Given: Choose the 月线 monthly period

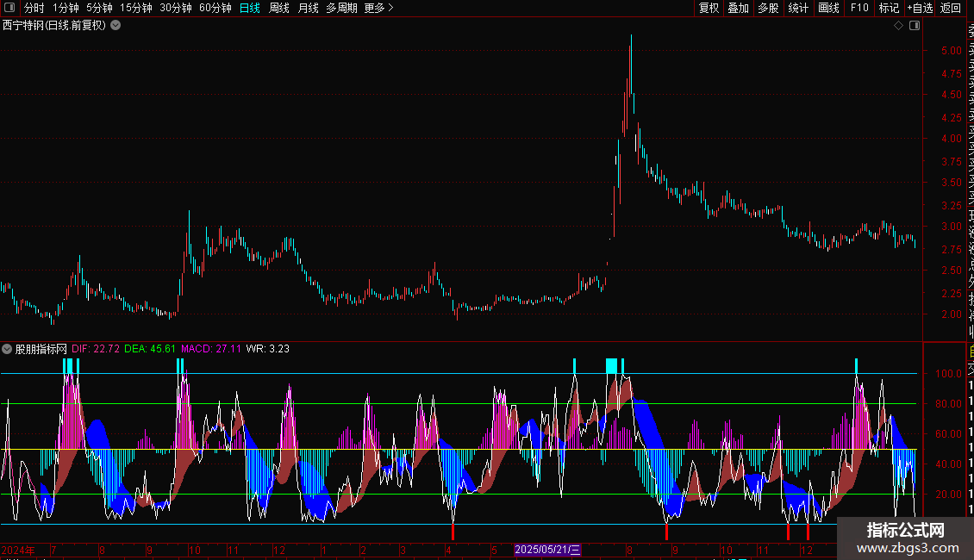Looking at the screenshot, I should click(308, 8).
